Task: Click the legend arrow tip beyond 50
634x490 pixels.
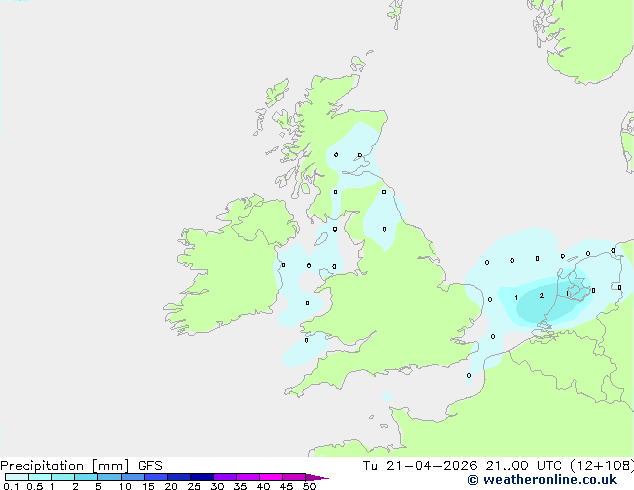Action: 317,477
